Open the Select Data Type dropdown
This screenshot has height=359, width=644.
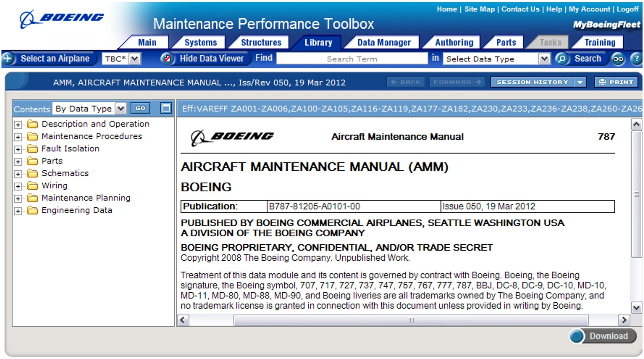tap(544, 59)
